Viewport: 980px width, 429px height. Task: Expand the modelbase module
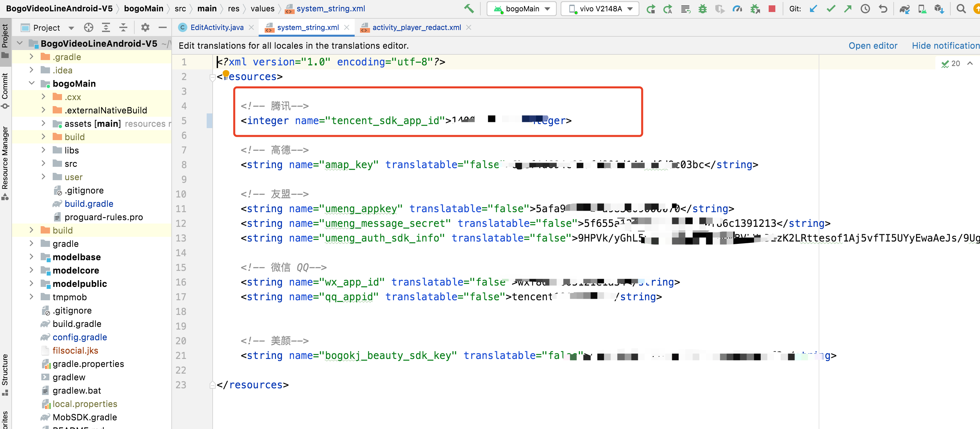point(32,257)
